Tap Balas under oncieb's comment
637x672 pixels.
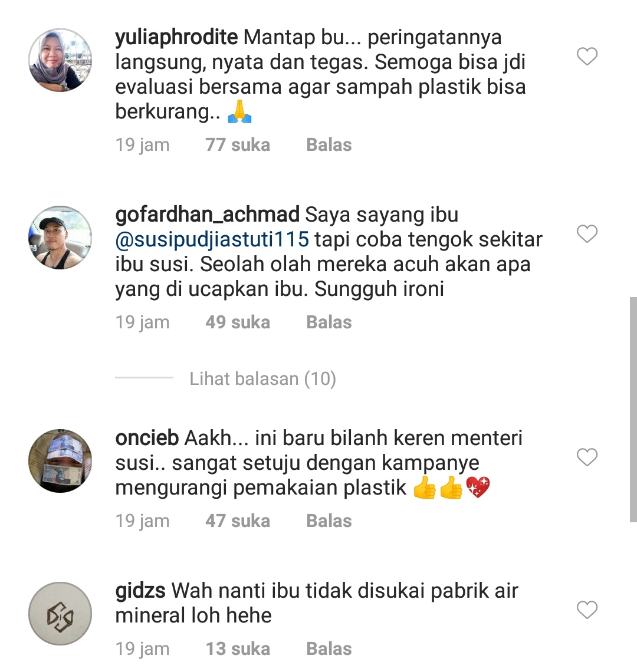(x=329, y=521)
